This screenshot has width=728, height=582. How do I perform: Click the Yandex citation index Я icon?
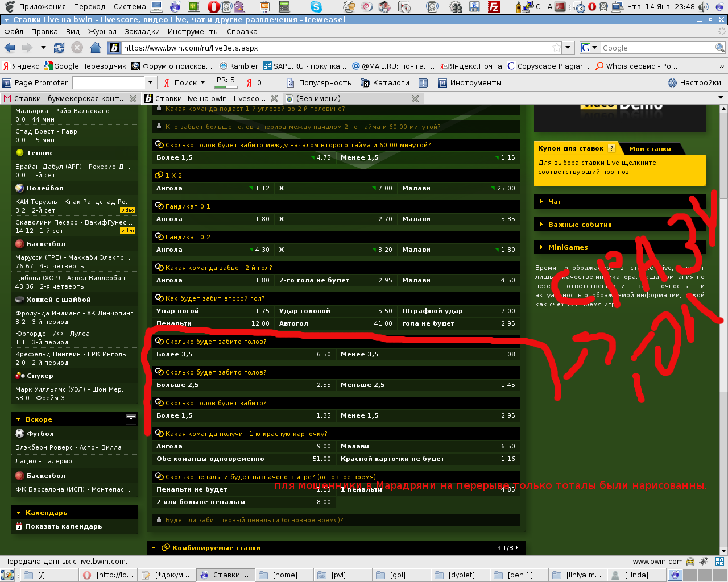coord(249,82)
